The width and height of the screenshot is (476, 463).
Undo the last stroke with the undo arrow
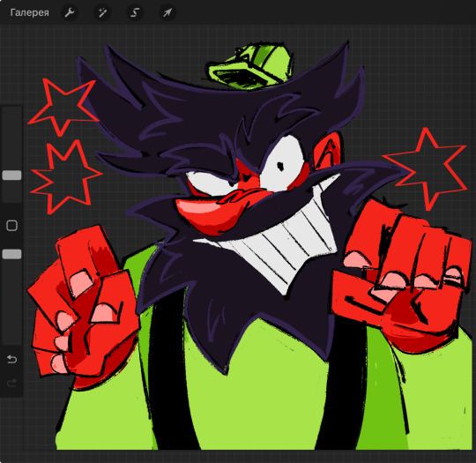[11, 360]
